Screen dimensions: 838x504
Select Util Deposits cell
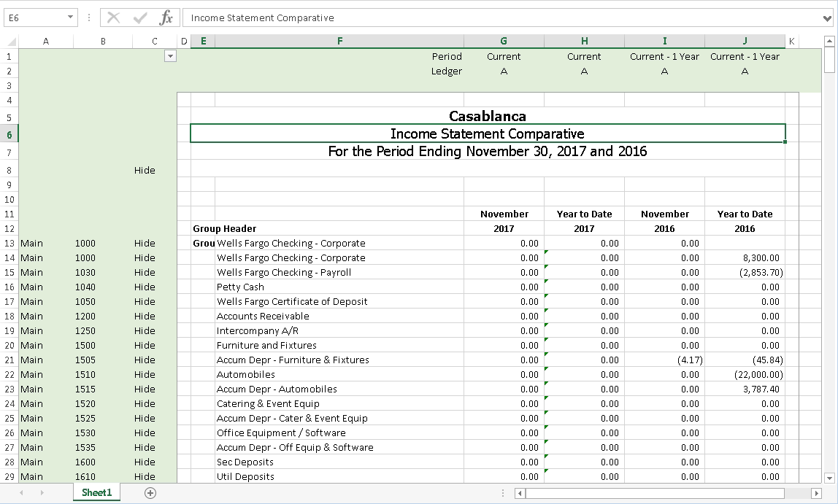339,477
